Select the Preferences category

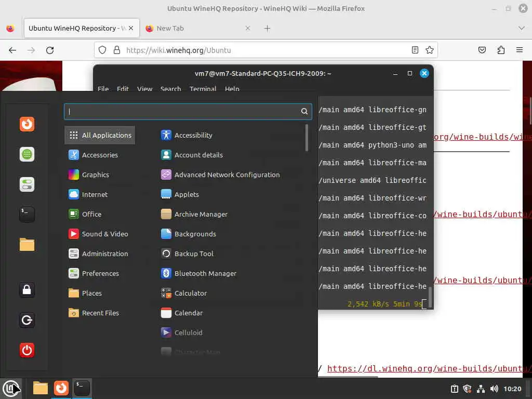click(94, 273)
